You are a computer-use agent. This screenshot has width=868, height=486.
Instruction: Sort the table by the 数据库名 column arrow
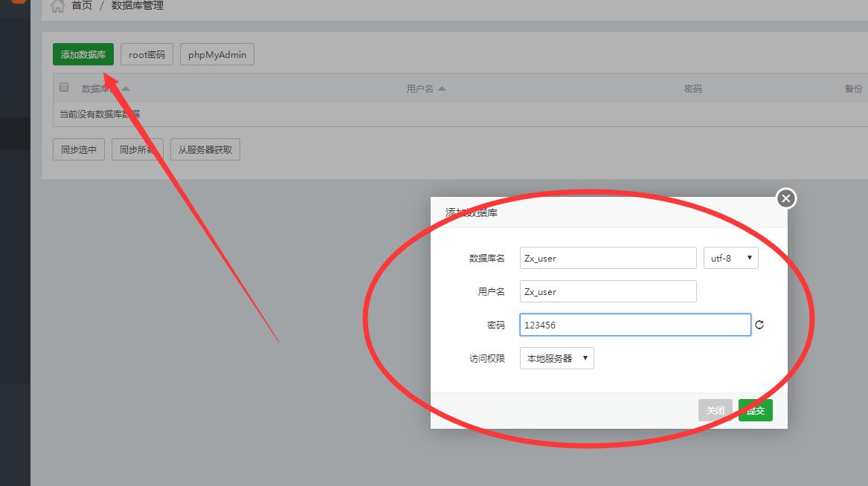(x=126, y=88)
